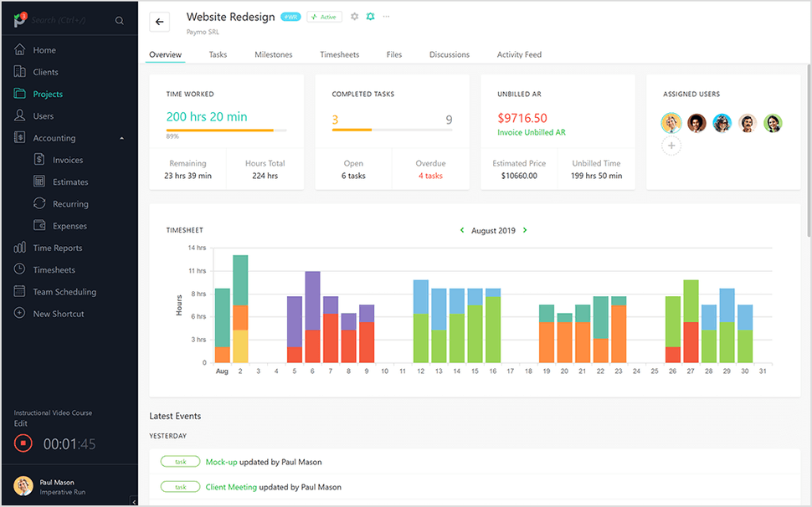Image resolution: width=812 pixels, height=507 pixels.
Task: Stop the running timer
Action: coord(23,443)
